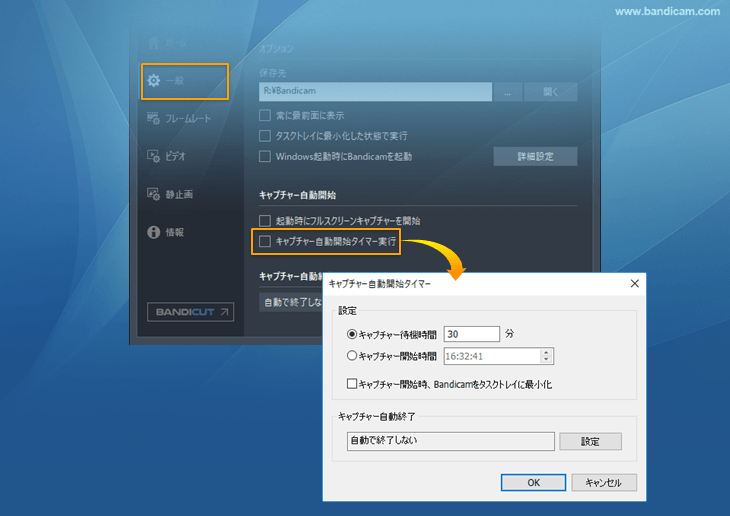Browse for folder with the ... button
The image size is (730, 516).
click(x=507, y=92)
